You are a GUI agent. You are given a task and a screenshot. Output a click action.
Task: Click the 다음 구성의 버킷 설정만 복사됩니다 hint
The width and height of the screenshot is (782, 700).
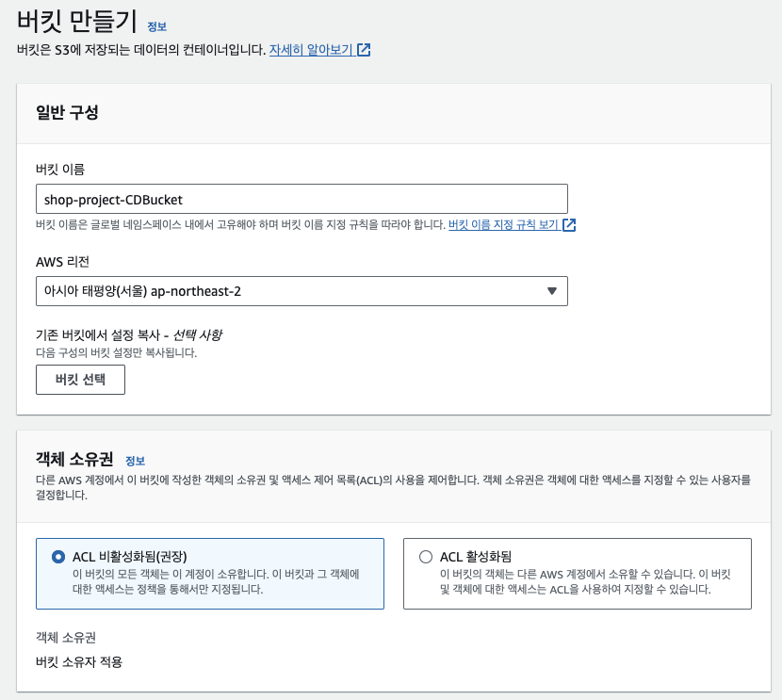[117, 353]
